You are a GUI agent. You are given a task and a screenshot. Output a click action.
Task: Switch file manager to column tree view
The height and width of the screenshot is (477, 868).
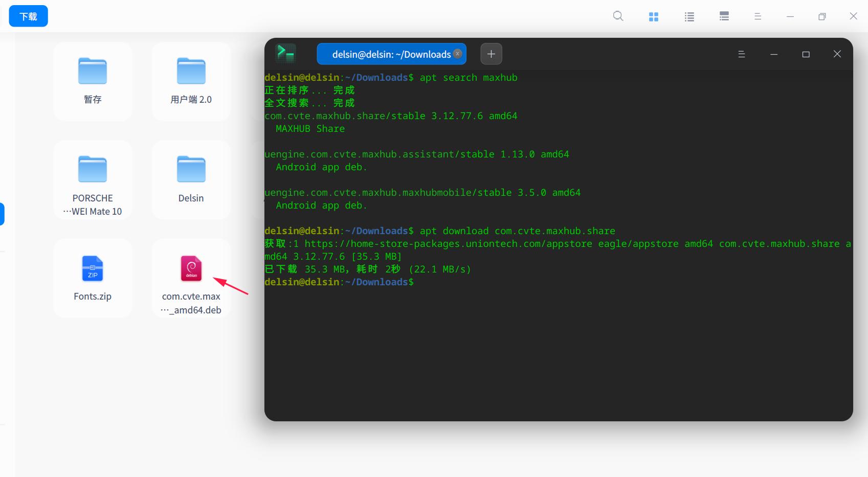click(x=724, y=16)
